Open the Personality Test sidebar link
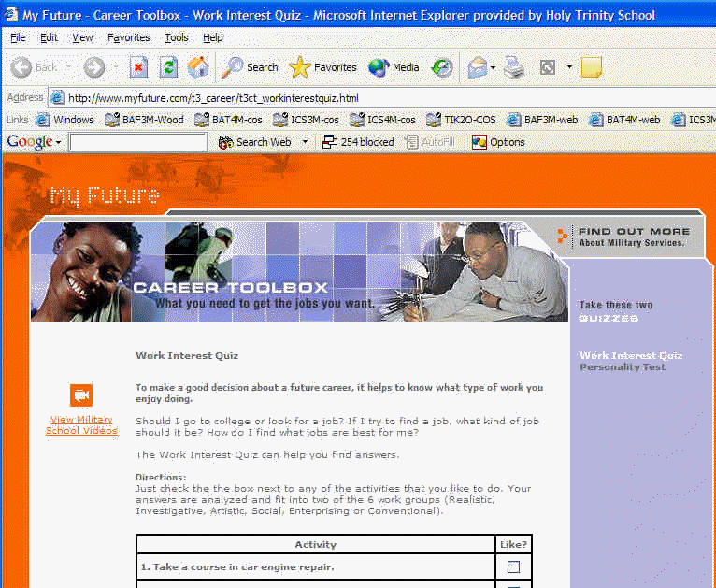The height and width of the screenshot is (588, 716). pos(623,367)
